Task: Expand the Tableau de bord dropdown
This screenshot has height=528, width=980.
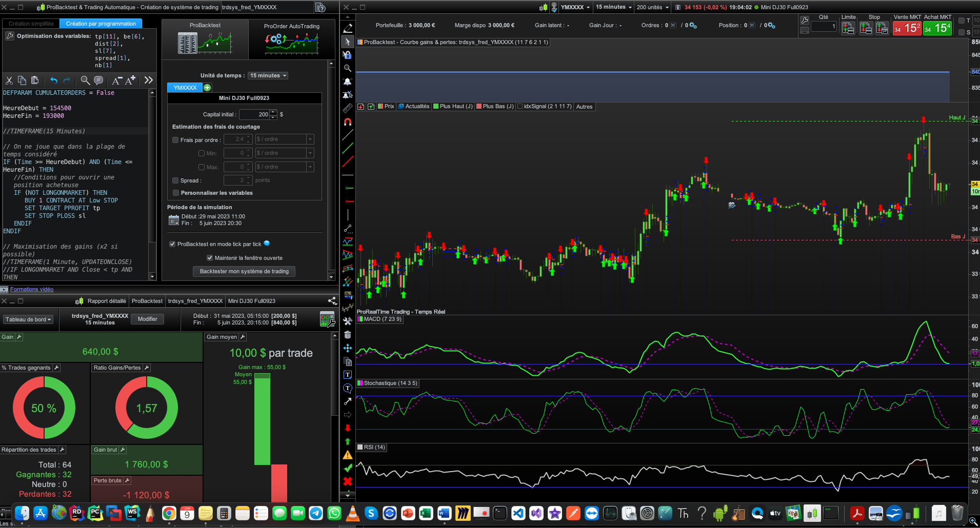Action: click(x=28, y=319)
